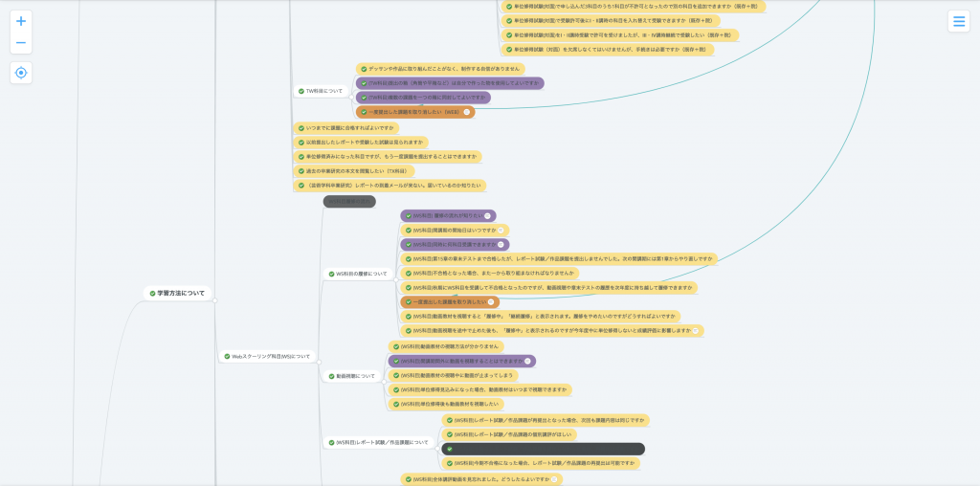Collapse the Webスクーリング科目(WS)について branch circle
The width and height of the screenshot is (980, 486).
pyautogui.click(x=319, y=362)
